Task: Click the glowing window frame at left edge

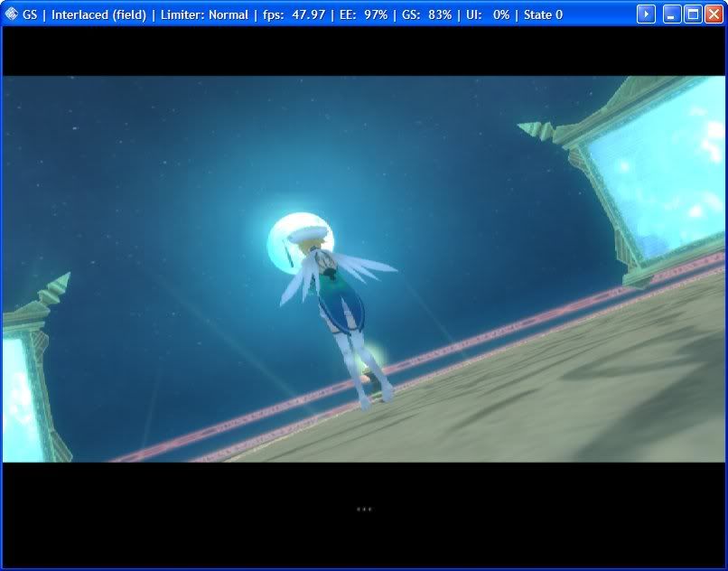Action: point(23,388)
